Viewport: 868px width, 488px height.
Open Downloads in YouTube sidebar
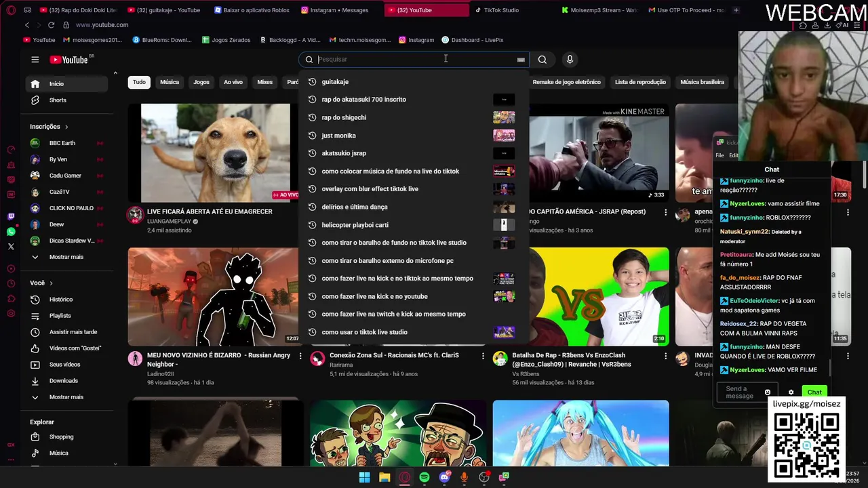pos(66,381)
